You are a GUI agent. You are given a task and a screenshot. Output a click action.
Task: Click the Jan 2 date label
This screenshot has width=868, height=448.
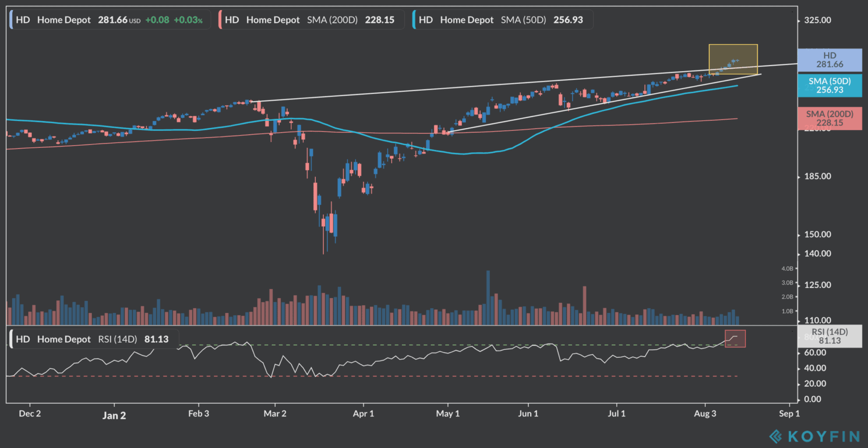(x=114, y=416)
